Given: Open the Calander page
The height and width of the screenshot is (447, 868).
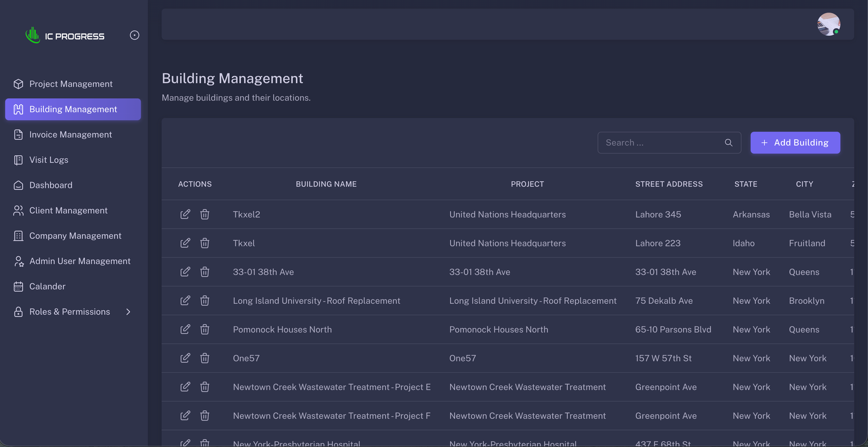Looking at the screenshot, I should coord(73,286).
